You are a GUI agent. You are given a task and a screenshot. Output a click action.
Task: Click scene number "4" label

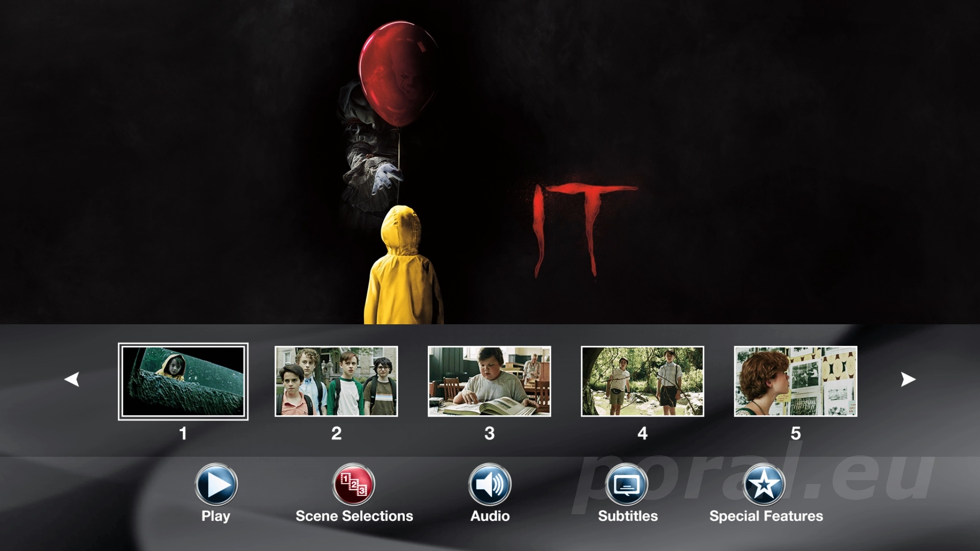click(643, 433)
